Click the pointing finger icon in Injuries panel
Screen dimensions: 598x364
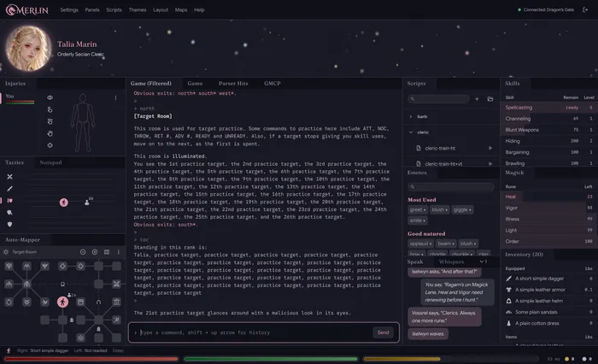pos(50,109)
